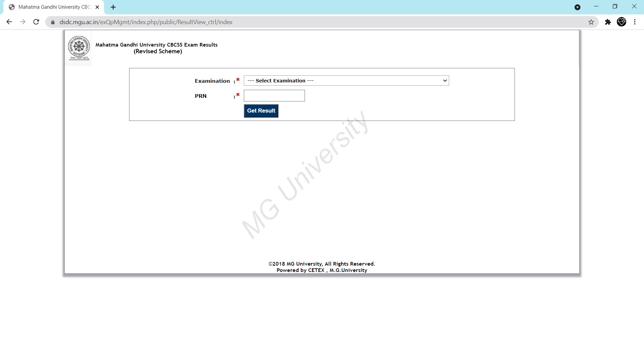Minimize the browser window
The height and width of the screenshot is (345, 644).
click(x=596, y=6)
